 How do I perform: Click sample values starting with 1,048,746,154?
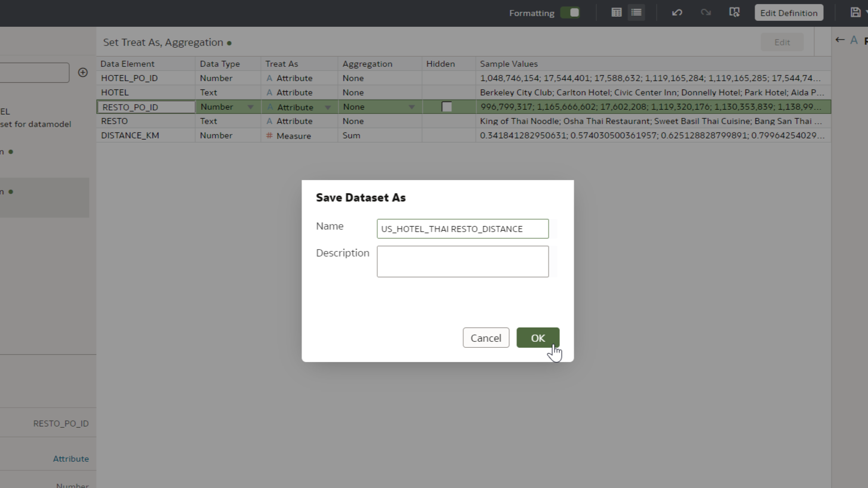click(x=650, y=78)
